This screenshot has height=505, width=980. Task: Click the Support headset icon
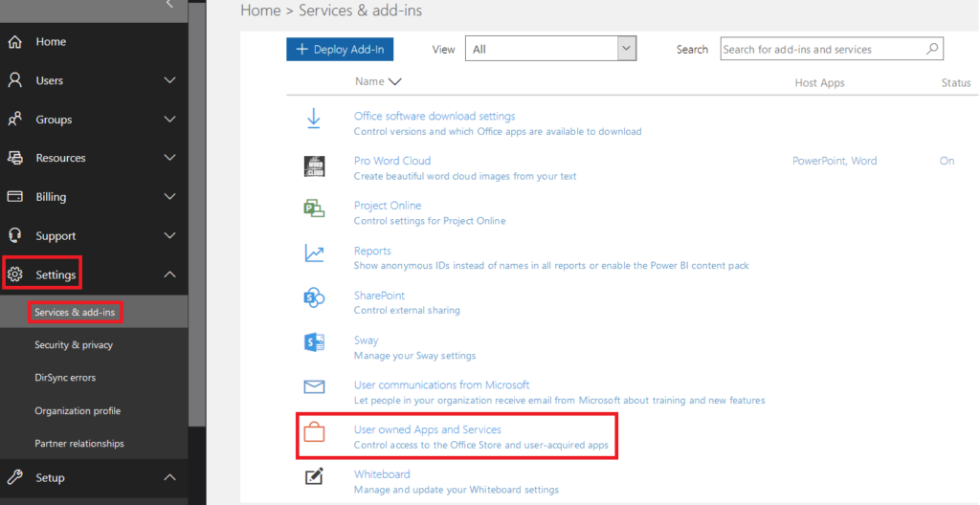pyautogui.click(x=15, y=235)
